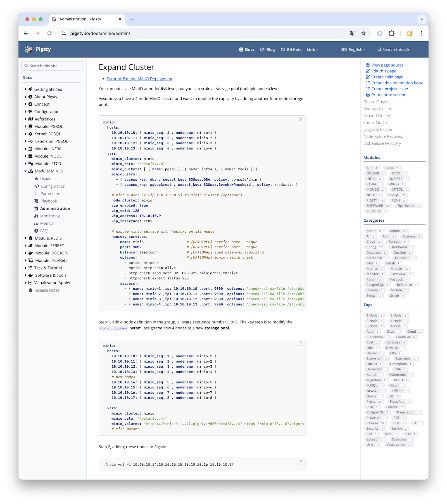Click the Edit this page link
447x504 pixels.
coord(383,71)
